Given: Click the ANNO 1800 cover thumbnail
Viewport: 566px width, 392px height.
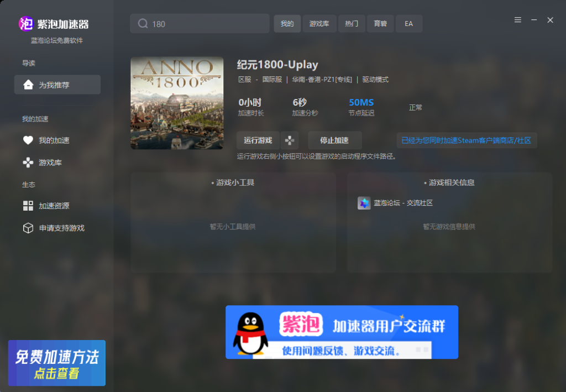Looking at the screenshot, I should click(177, 103).
